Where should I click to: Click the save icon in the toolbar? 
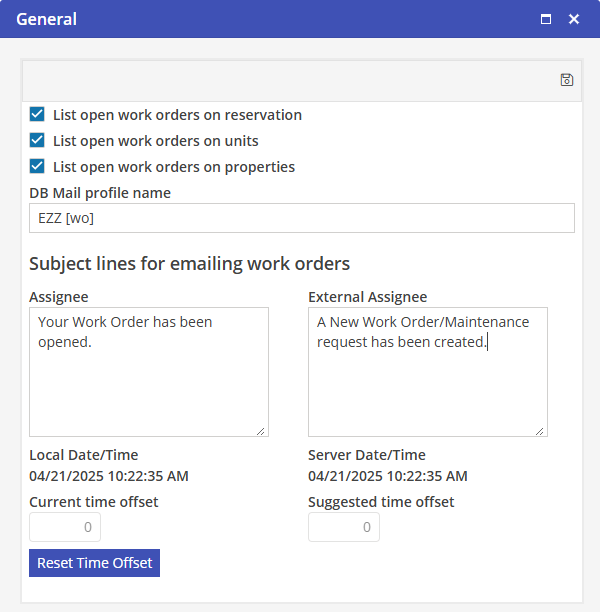click(x=566, y=80)
